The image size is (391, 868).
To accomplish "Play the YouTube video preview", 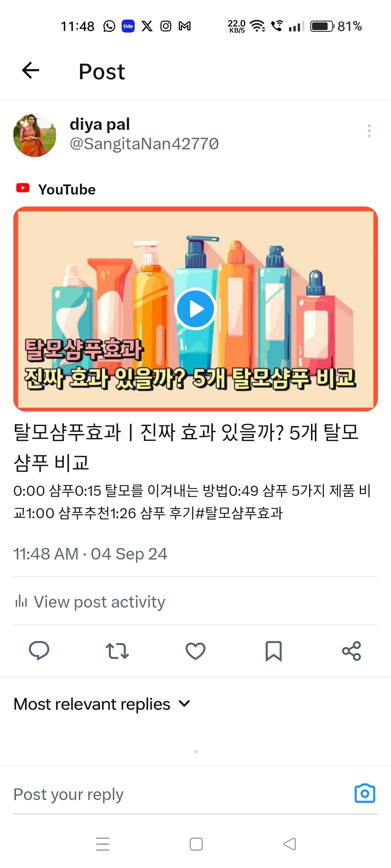I will [x=195, y=309].
